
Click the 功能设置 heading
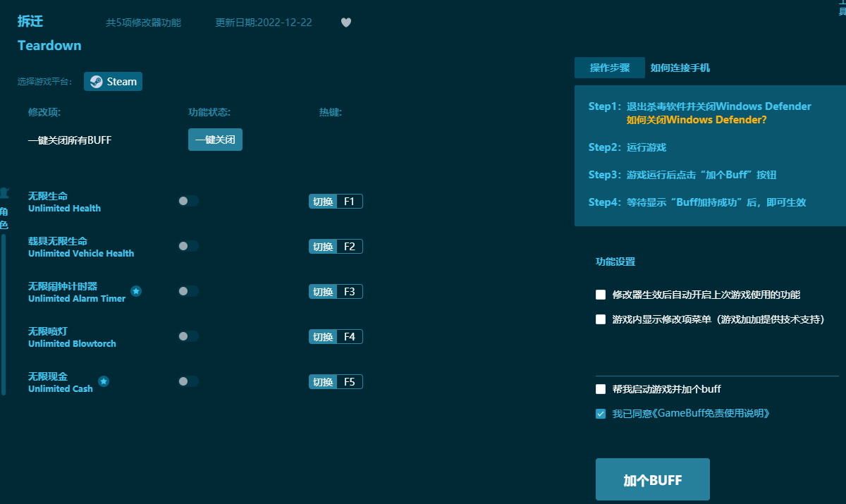coord(615,262)
